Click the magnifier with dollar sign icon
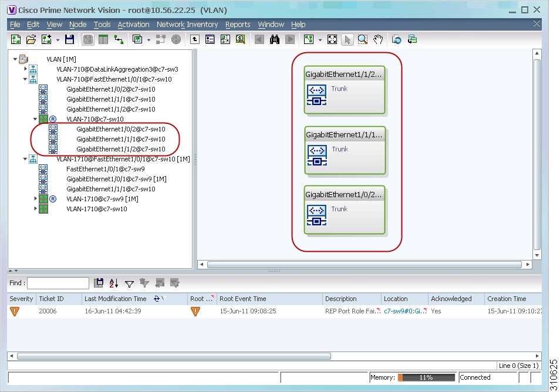This screenshot has width=560, height=392. point(241,39)
